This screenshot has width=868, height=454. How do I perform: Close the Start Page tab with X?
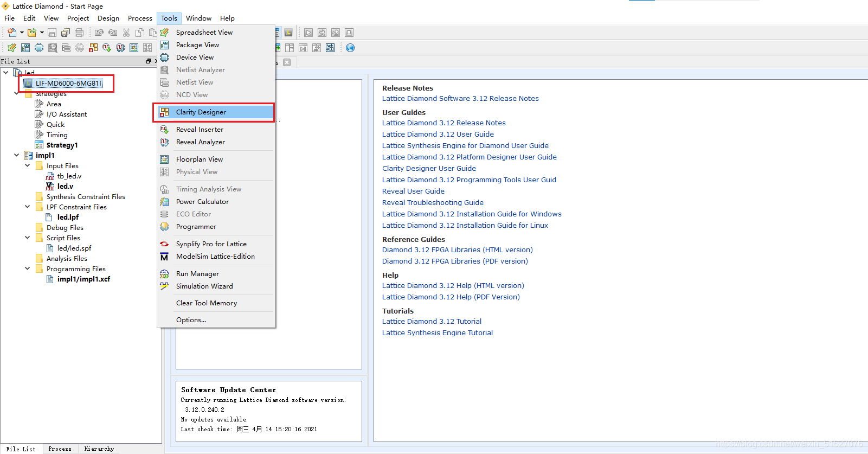(x=287, y=62)
